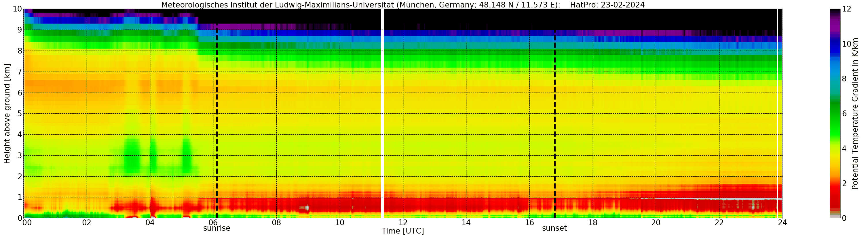The width and height of the screenshot is (868, 237).
Task: Click the height axis tick '7'
Action: [20, 72]
